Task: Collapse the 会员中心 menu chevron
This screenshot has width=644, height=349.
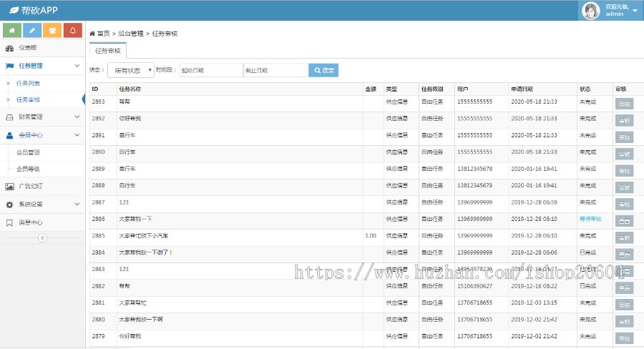Action: [x=77, y=135]
